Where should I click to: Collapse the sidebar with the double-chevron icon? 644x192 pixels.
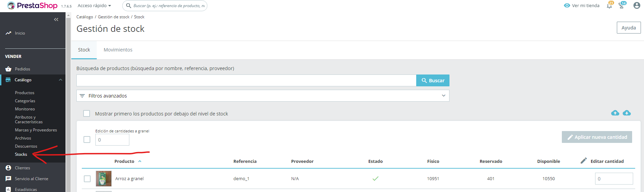tap(56, 20)
